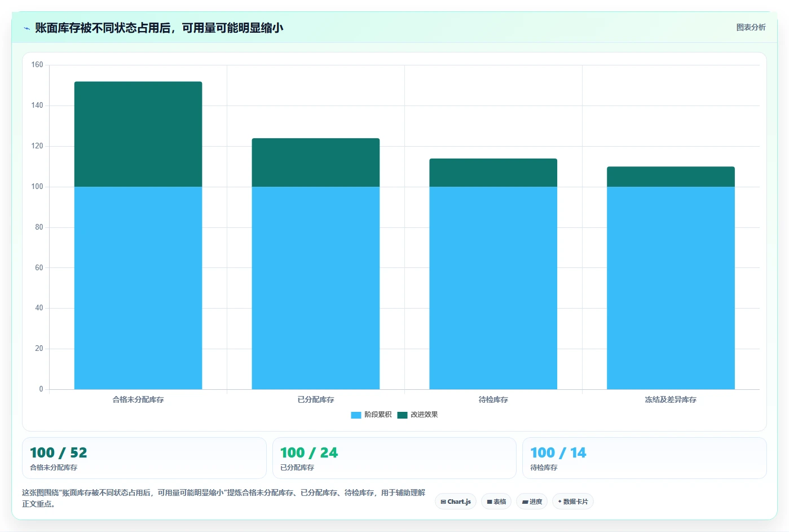The height and width of the screenshot is (532, 789).
Task: Toggle the 改进效果 legend green swatch
Action: (x=402, y=415)
